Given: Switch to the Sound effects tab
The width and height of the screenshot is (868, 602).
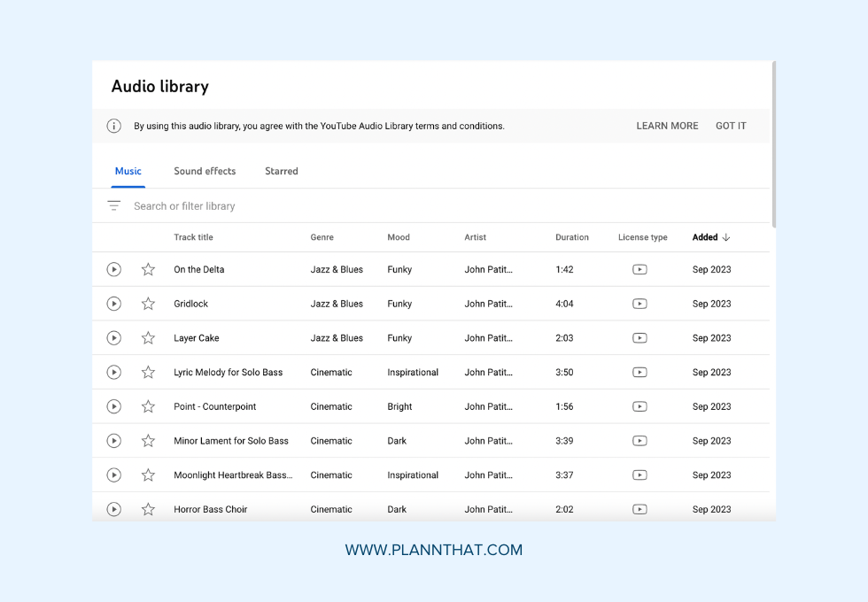Looking at the screenshot, I should click(x=205, y=172).
